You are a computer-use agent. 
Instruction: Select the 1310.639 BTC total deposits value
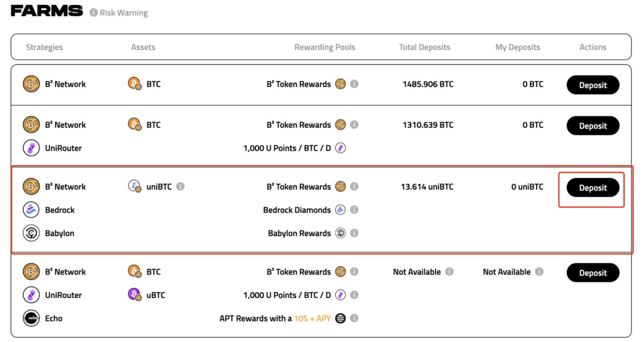point(428,125)
